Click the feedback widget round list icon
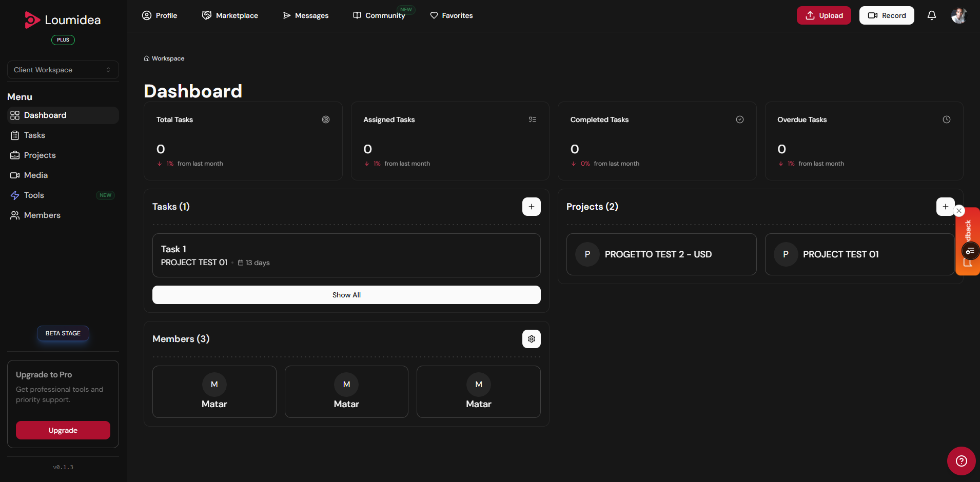Image resolution: width=980 pixels, height=482 pixels. [970, 251]
